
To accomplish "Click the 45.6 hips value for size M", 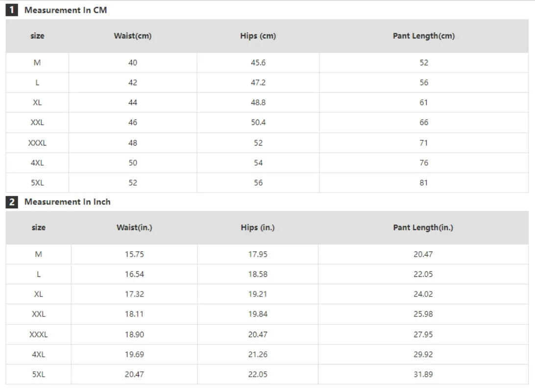I will (x=258, y=63).
